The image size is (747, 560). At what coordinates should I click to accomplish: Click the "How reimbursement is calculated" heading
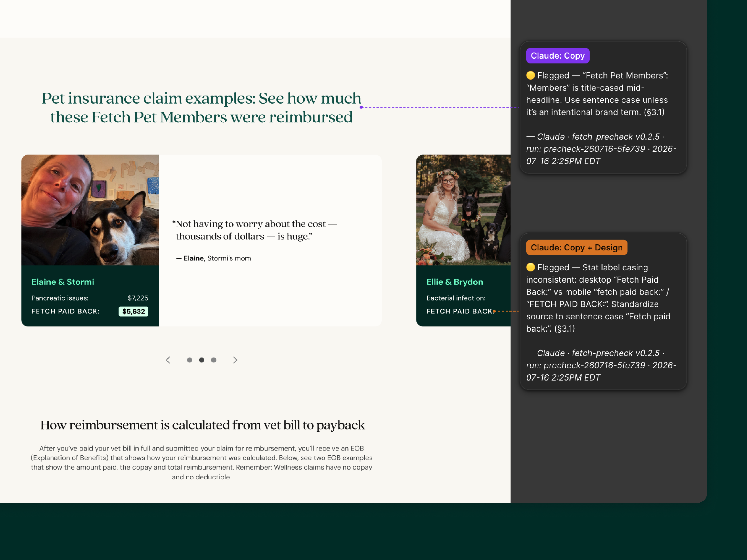(x=203, y=425)
